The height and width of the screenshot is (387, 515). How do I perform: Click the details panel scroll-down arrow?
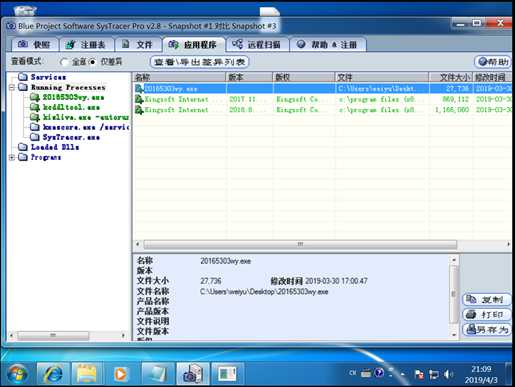tap(454, 335)
